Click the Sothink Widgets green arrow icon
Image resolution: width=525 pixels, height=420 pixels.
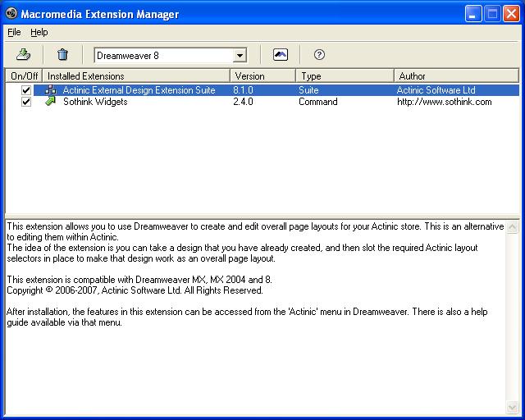(x=51, y=102)
